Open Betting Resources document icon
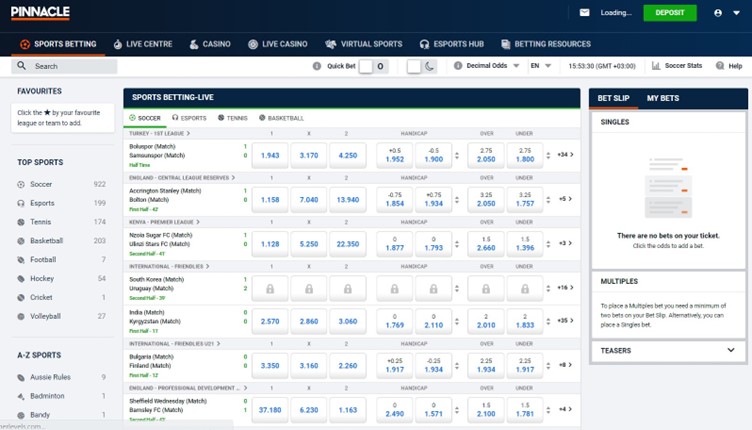 505,44
